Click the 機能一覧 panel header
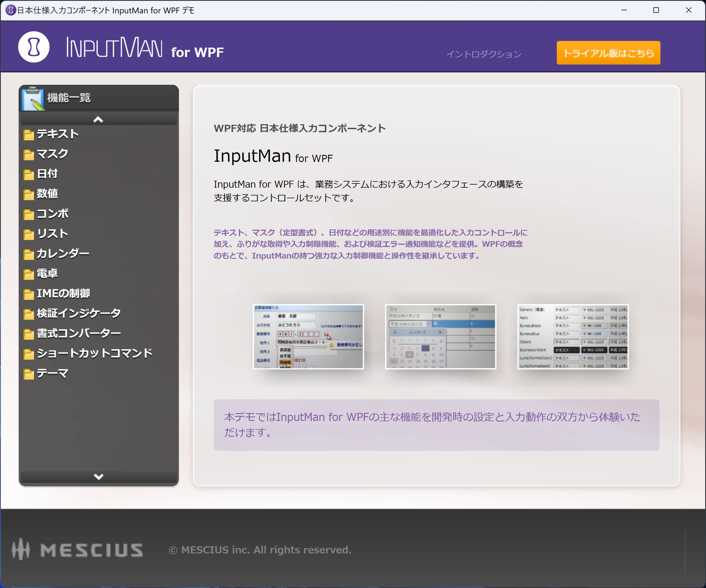 (99, 98)
